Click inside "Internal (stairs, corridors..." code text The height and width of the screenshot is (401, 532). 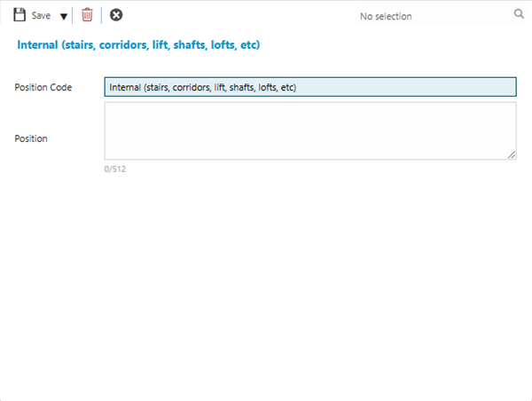click(x=202, y=87)
